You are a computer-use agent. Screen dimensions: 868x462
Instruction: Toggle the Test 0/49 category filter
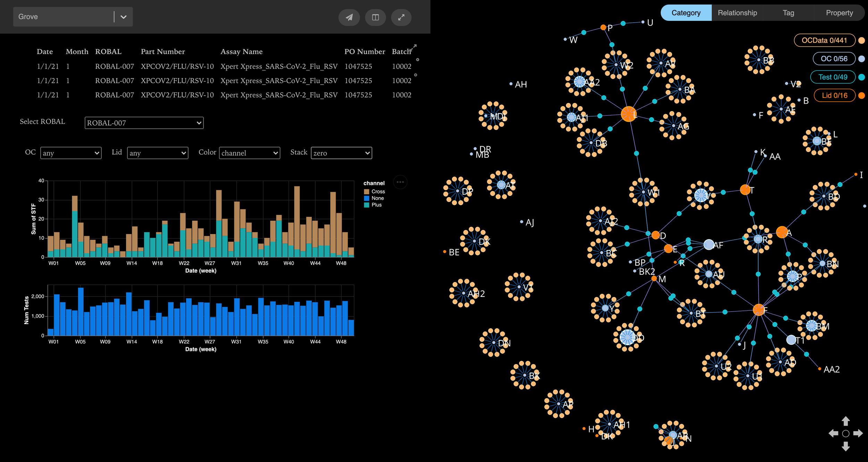coord(833,77)
